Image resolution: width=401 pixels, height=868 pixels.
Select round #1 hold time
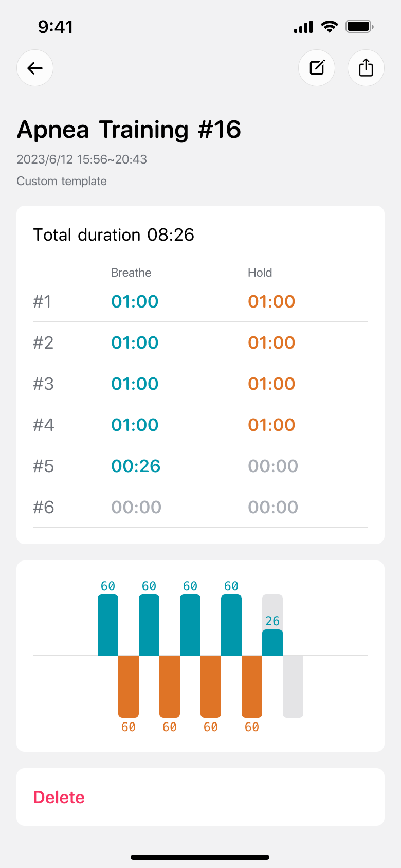271,301
